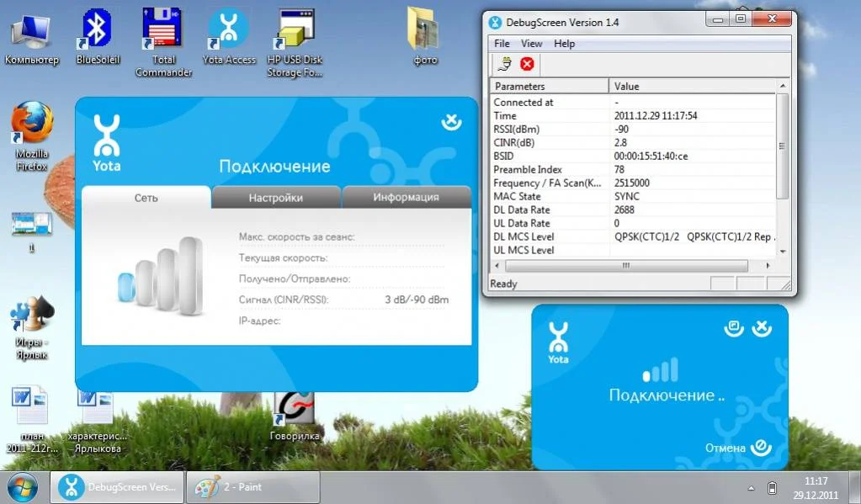Click the connect icon in DebugScreen toolbar
Viewport: 861px width, 504px height.
(x=505, y=64)
